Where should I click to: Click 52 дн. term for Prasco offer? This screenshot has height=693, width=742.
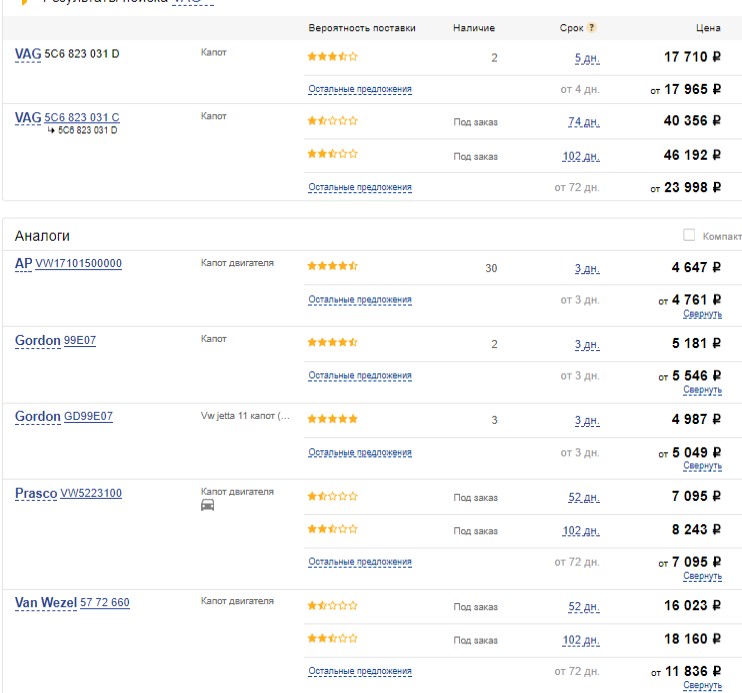pyautogui.click(x=583, y=498)
